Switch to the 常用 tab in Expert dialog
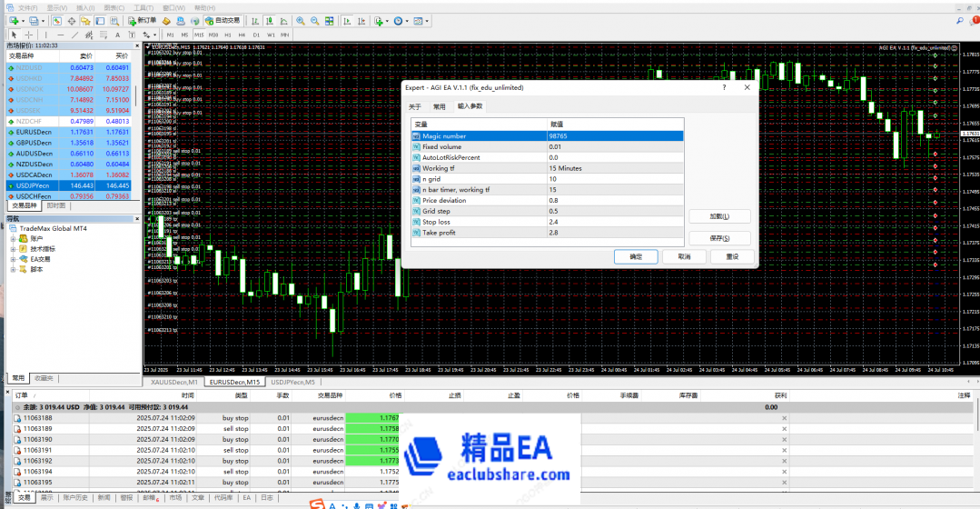The width and height of the screenshot is (980, 509). pyautogui.click(x=440, y=107)
